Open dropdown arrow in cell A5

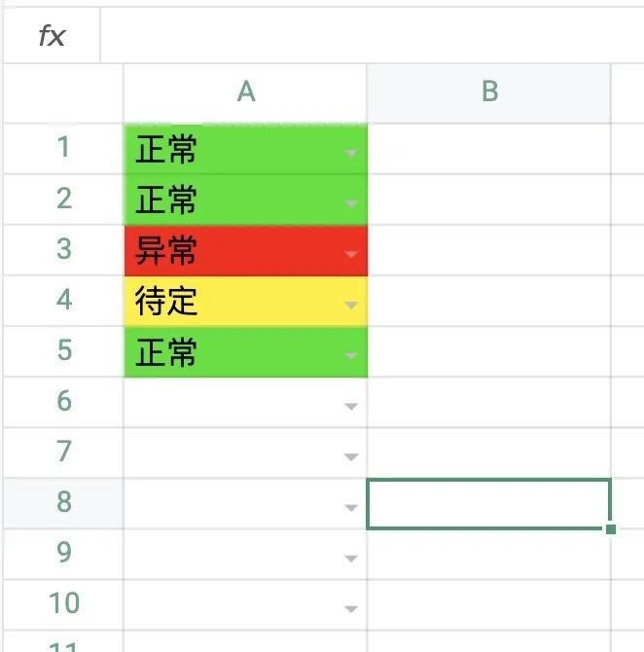(351, 355)
